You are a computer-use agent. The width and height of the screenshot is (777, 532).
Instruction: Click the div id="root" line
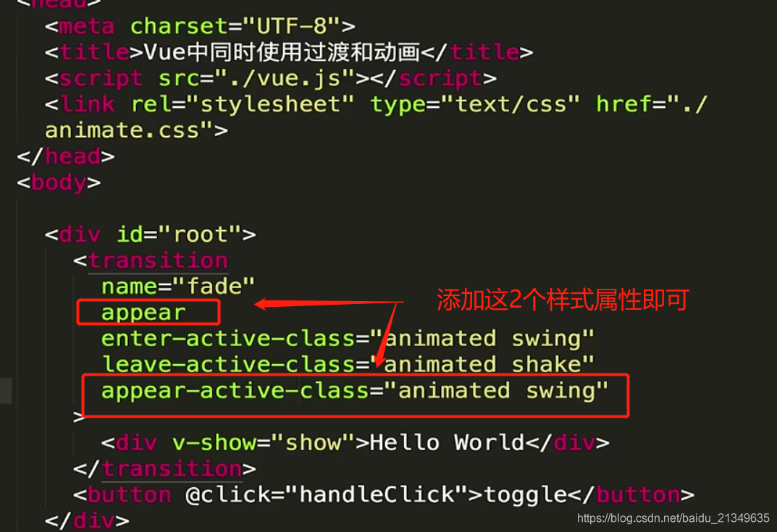pos(150,235)
